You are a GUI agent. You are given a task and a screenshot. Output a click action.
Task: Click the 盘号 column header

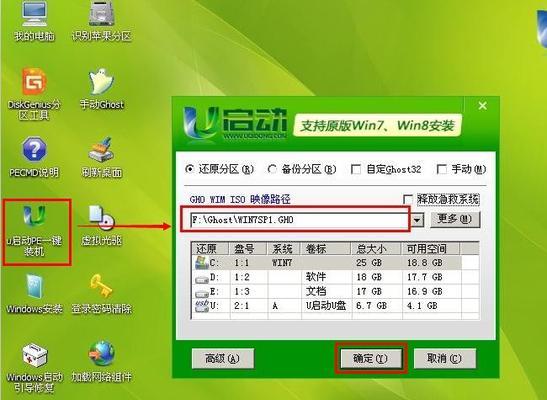coord(248,249)
